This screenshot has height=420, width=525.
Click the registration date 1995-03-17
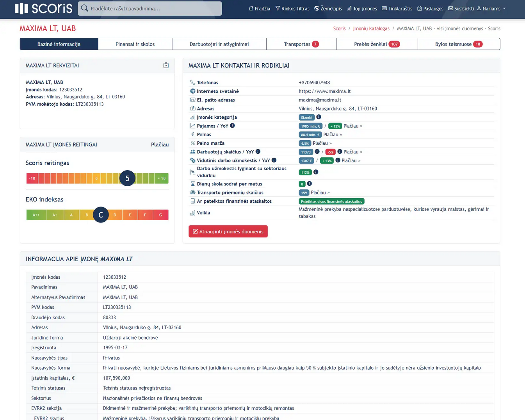[x=115, y=347]
